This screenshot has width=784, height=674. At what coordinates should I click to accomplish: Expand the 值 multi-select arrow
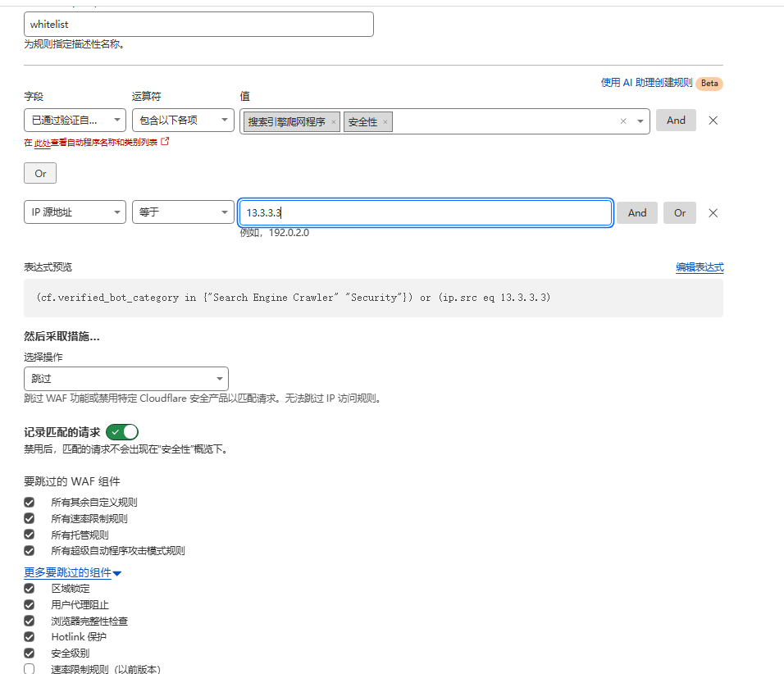[x=640, y=121]
